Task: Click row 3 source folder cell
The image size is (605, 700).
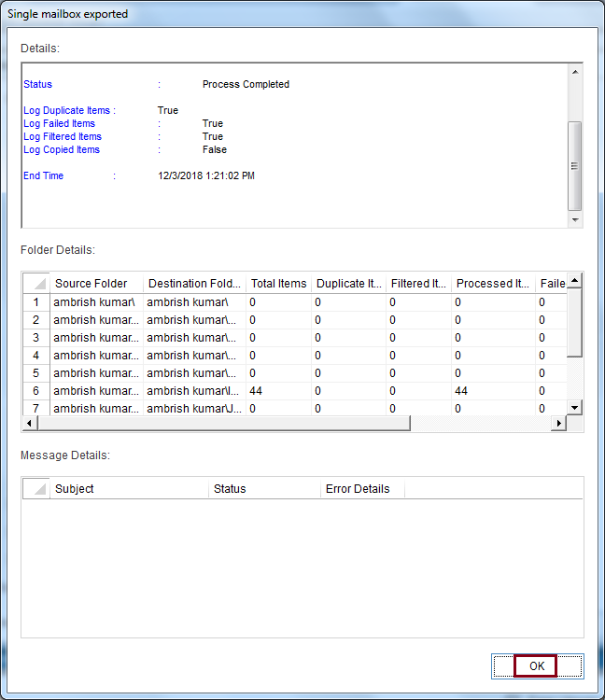Action: click(96, 338)
